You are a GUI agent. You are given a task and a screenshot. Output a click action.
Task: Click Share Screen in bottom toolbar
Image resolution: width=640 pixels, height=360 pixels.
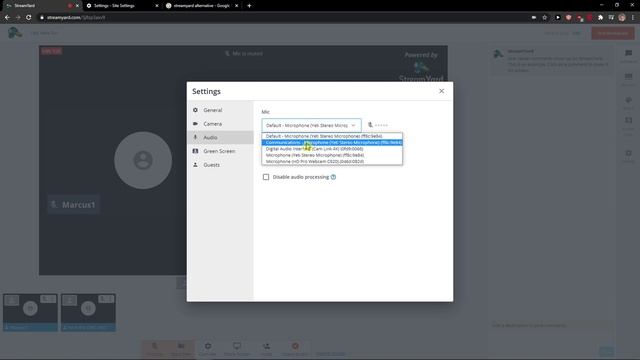[237, 349]
